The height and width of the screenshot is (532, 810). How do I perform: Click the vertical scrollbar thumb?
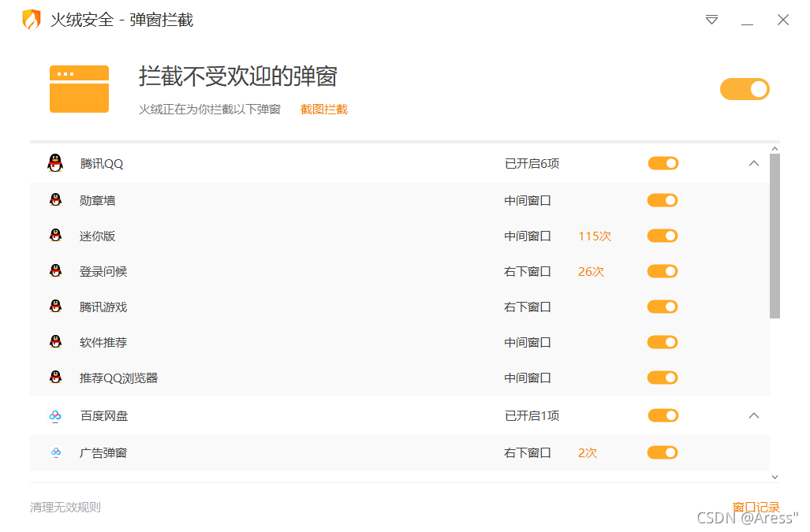(x=775, y=236)
